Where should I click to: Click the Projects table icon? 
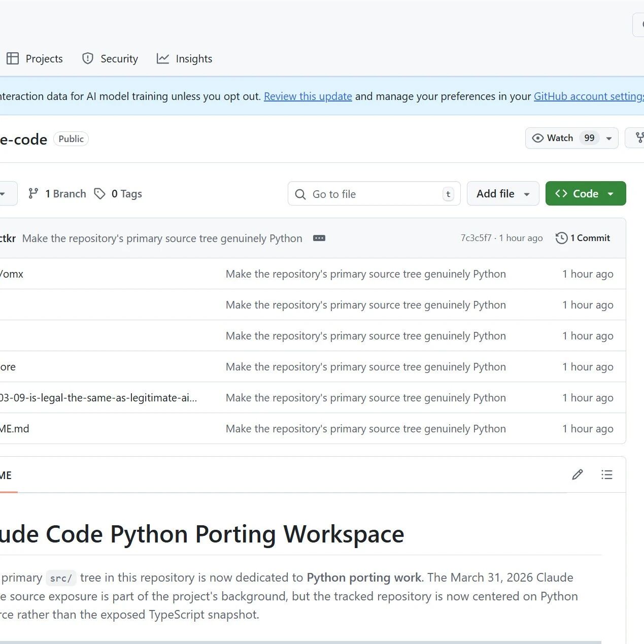coord(13,58)
